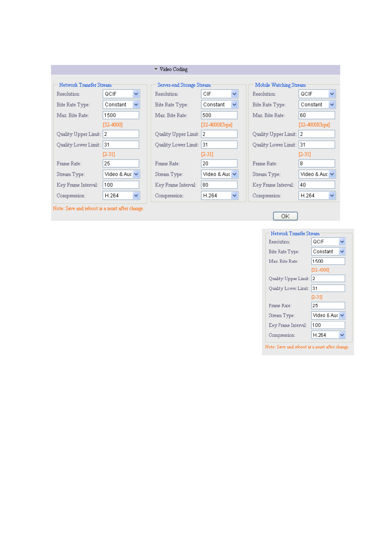The image size is (392, 556).
Task: Click the Video Coding header title
Action: click(x=174, y=69)
